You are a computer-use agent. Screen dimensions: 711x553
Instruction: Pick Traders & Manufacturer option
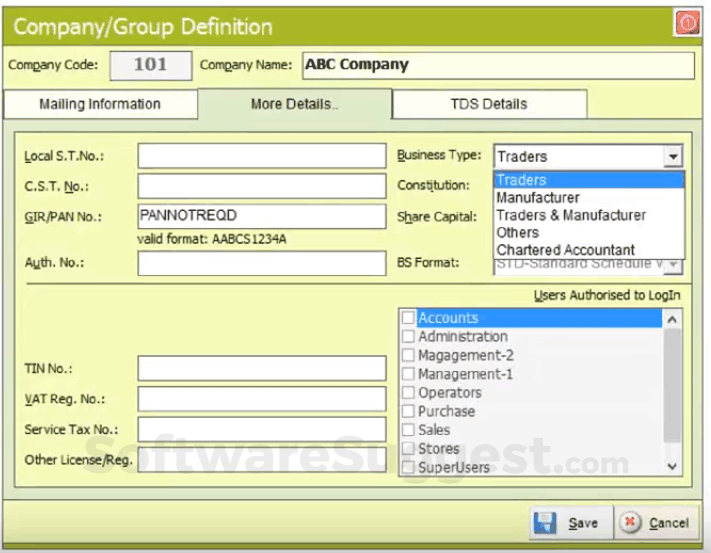click(571, 215)
